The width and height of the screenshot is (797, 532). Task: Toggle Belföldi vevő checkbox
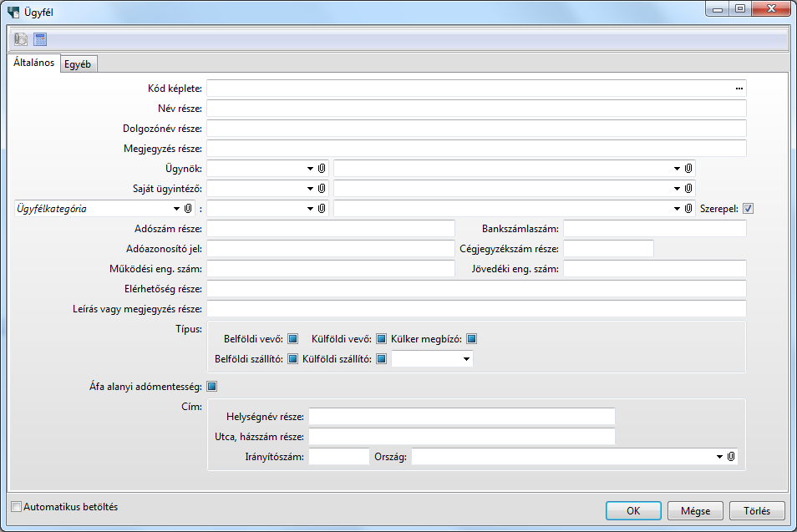(x=292, y=339)
